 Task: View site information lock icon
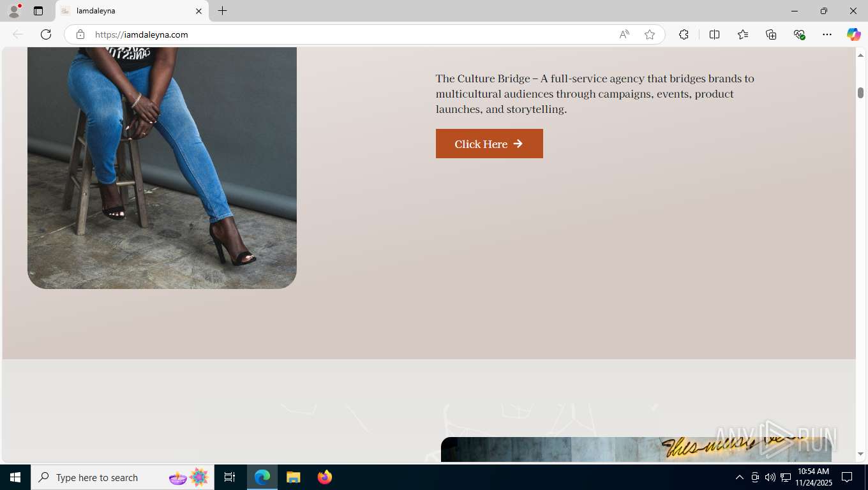(80, 34)
